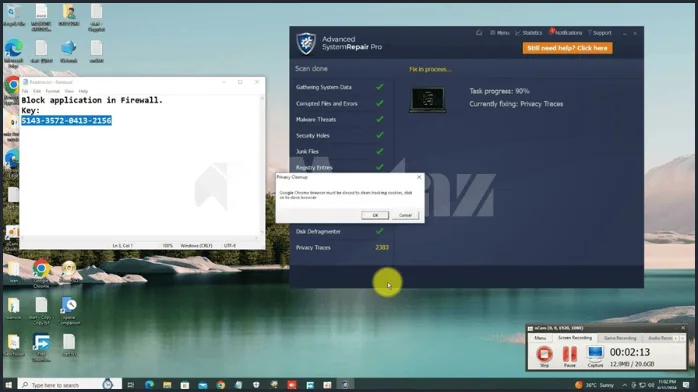
Task: Click the 'Currently fixing: Privacy Traces' text
Action: tap(516, 104)
